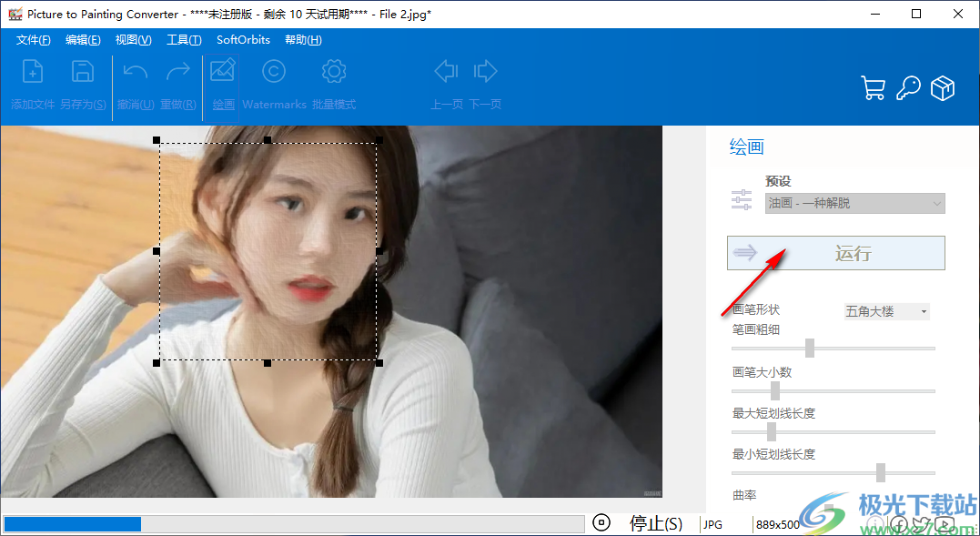The image size is (980, 536).
Task: Close the Picture to Painting Converter window
Action: (958, 14)
